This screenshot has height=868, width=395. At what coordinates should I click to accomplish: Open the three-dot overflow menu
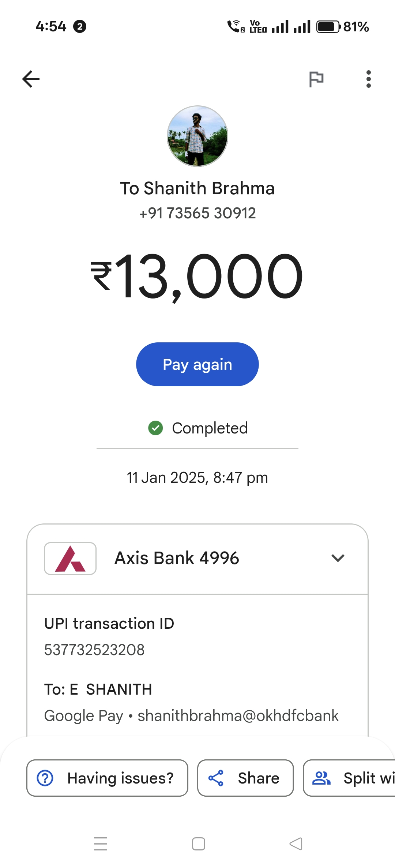point(368,79)
